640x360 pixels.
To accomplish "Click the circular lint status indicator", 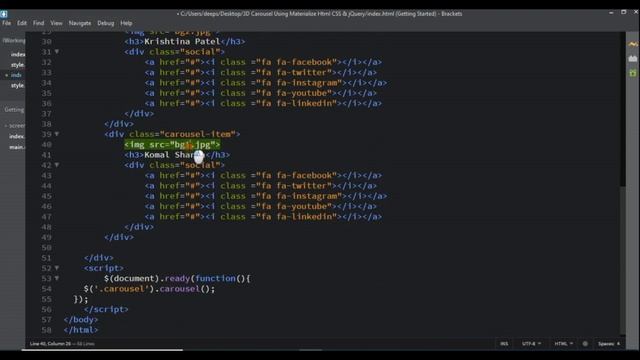I will (x=585, y=344).
